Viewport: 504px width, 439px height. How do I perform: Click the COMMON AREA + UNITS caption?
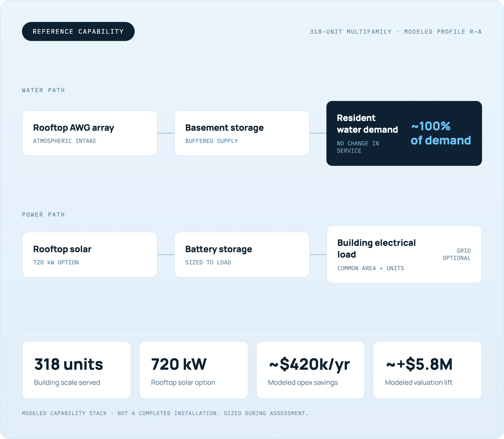371,269
